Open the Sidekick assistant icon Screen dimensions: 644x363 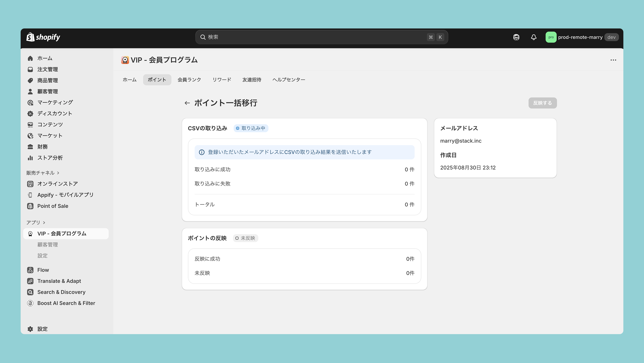pyautogui.click(x=516, y=37)
